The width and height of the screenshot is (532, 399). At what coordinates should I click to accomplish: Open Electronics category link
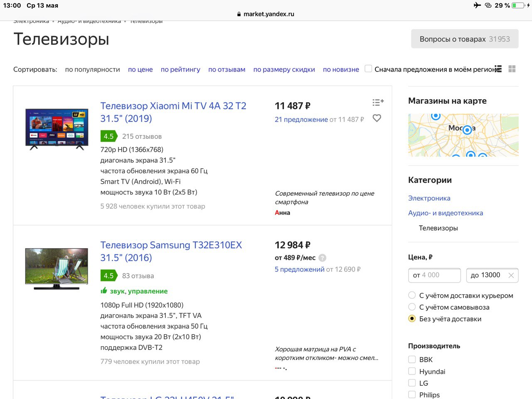429,198
